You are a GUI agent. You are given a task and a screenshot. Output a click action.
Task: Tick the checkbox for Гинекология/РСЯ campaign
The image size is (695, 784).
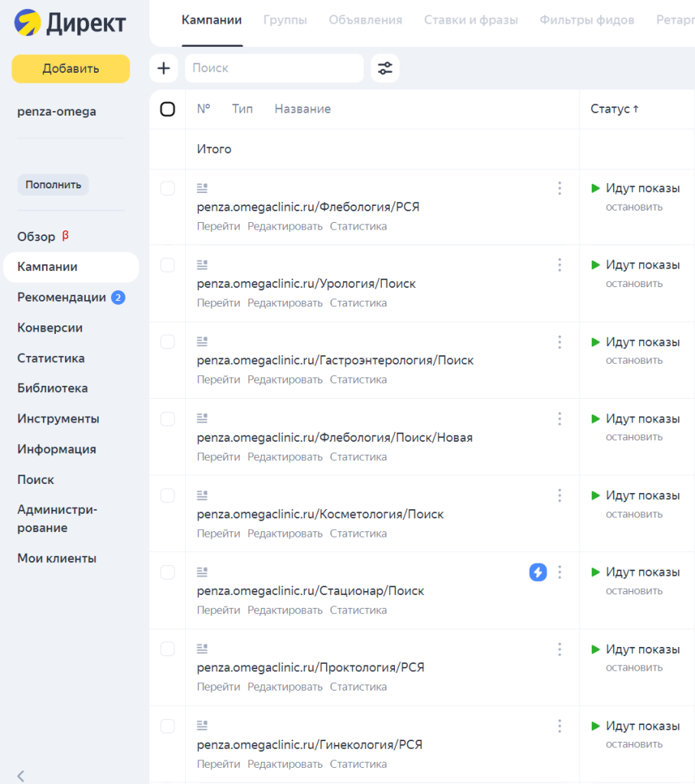[x=168, y=726]
